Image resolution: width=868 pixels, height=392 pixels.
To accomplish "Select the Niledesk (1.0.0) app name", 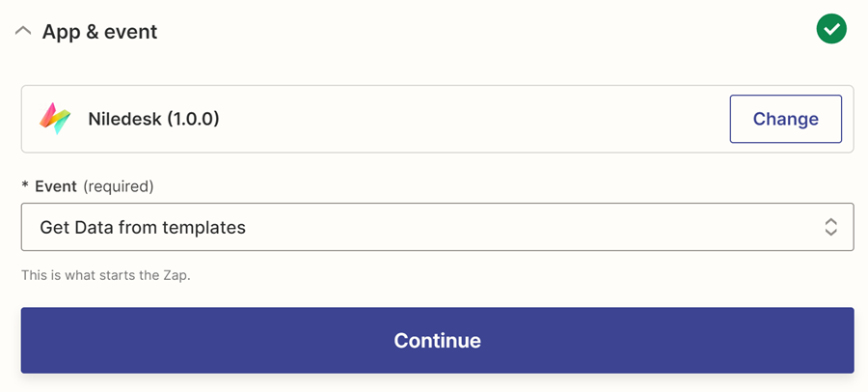I will click(153, 120).
